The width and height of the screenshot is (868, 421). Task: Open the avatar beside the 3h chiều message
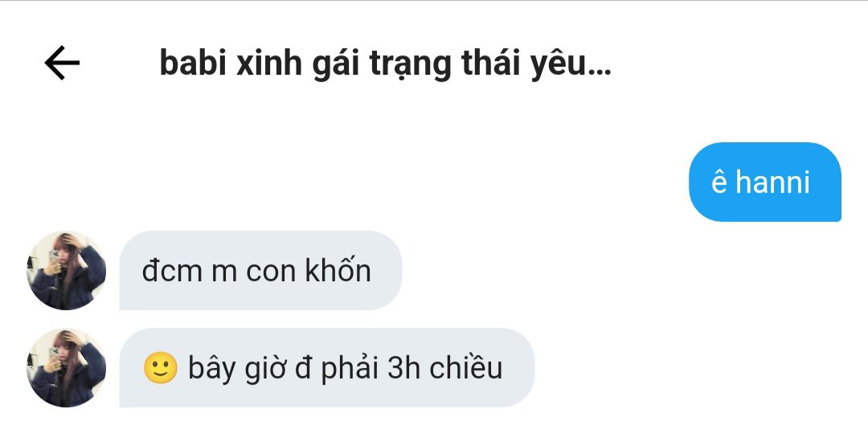click(67, 368)
